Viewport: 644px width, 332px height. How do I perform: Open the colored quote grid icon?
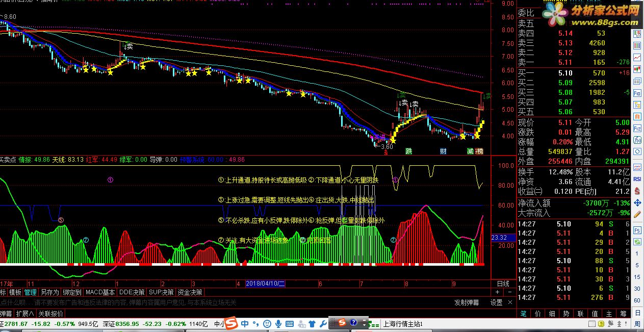point(636,46)
